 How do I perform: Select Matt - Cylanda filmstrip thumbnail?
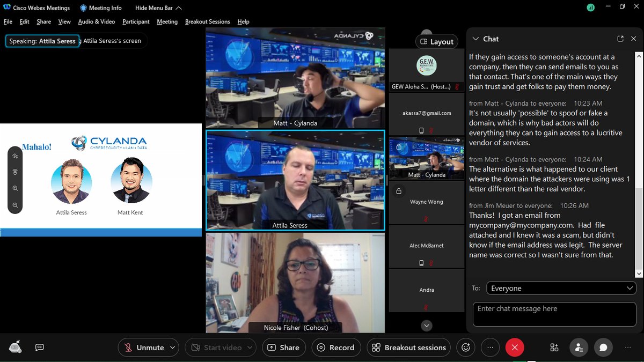pos(427,158)
